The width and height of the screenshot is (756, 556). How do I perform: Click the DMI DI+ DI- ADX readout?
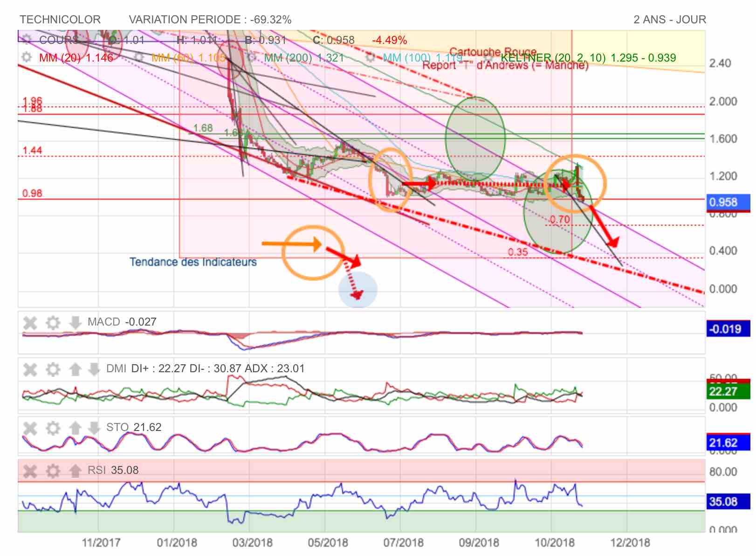[205, 368]
